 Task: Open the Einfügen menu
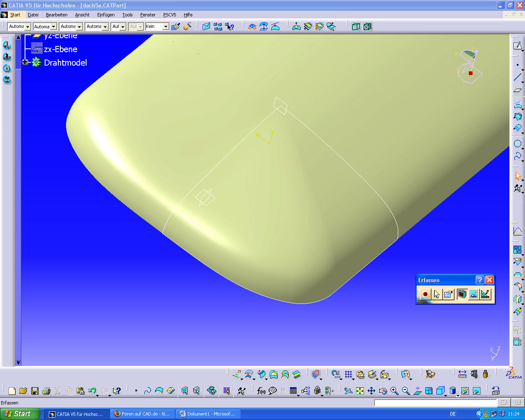click(106, 15)
